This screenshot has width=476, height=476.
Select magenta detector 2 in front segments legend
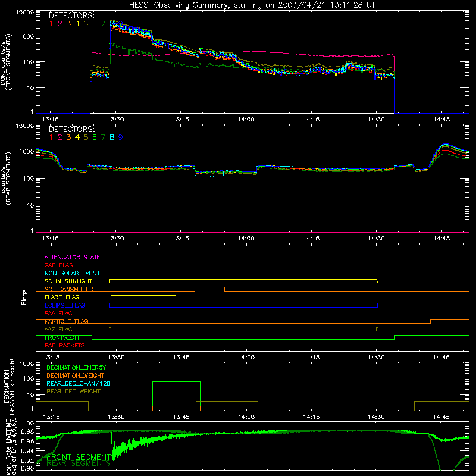60,24
